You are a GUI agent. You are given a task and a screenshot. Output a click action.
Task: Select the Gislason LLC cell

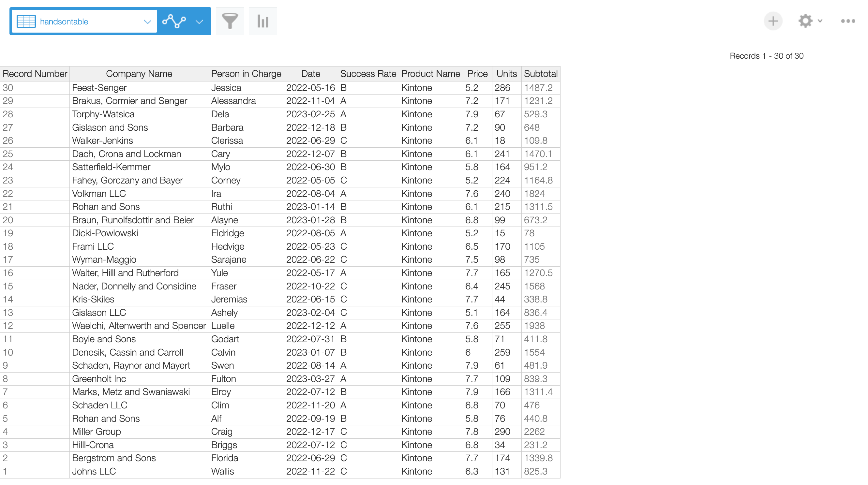pos(139,313)
